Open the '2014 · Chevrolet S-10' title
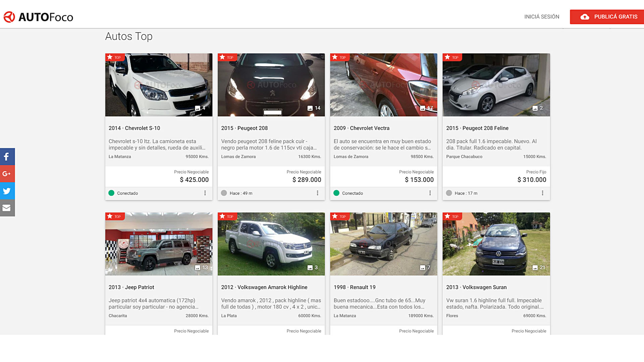The width and height of the screenshot is (644, 362). 134,128
